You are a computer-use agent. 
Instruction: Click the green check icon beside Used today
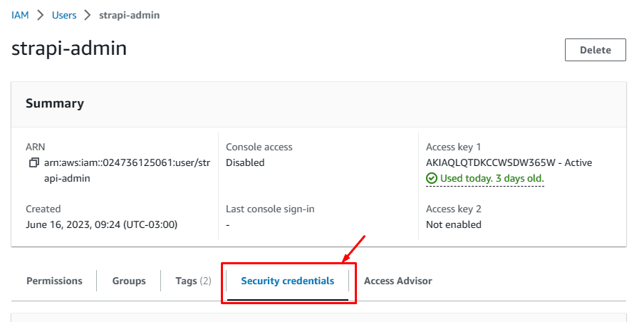coord(431,178)
